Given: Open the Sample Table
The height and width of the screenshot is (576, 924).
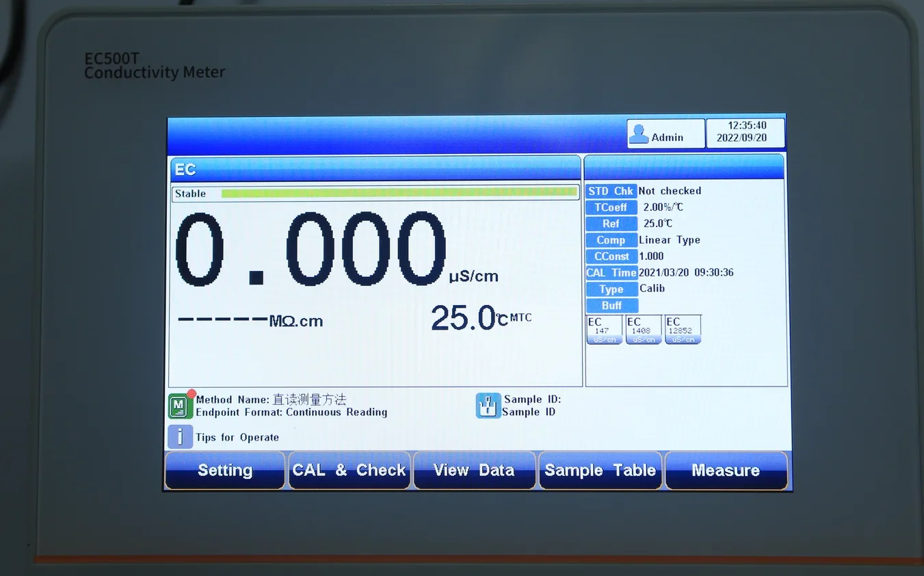Looking at the screenshot, I should [600, 470].
